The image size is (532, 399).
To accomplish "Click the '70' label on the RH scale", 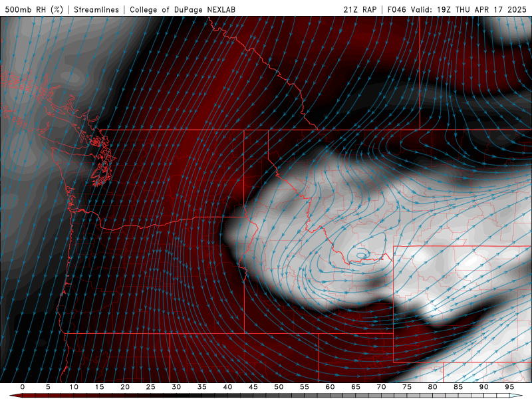I will (x=381, y=387).
